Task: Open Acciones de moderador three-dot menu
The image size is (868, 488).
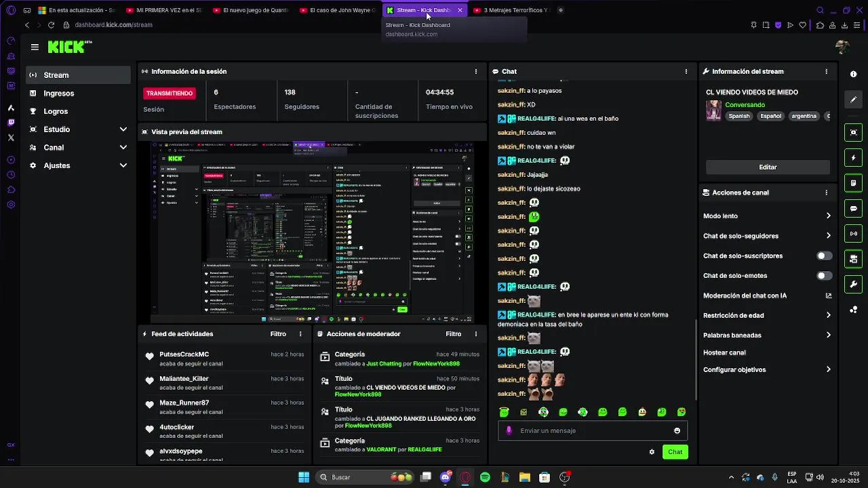Action: coord(475,334)
